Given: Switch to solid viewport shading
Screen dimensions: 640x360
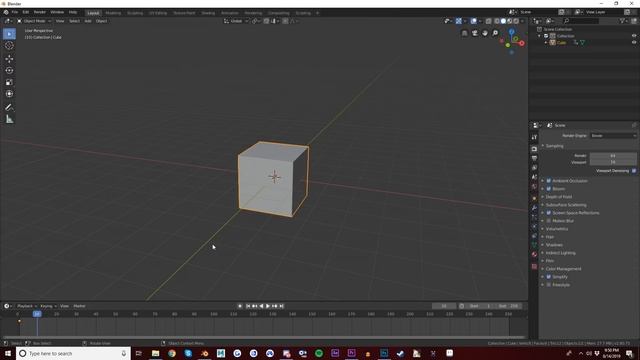Looking at the screenshot, I should point(503,21).
